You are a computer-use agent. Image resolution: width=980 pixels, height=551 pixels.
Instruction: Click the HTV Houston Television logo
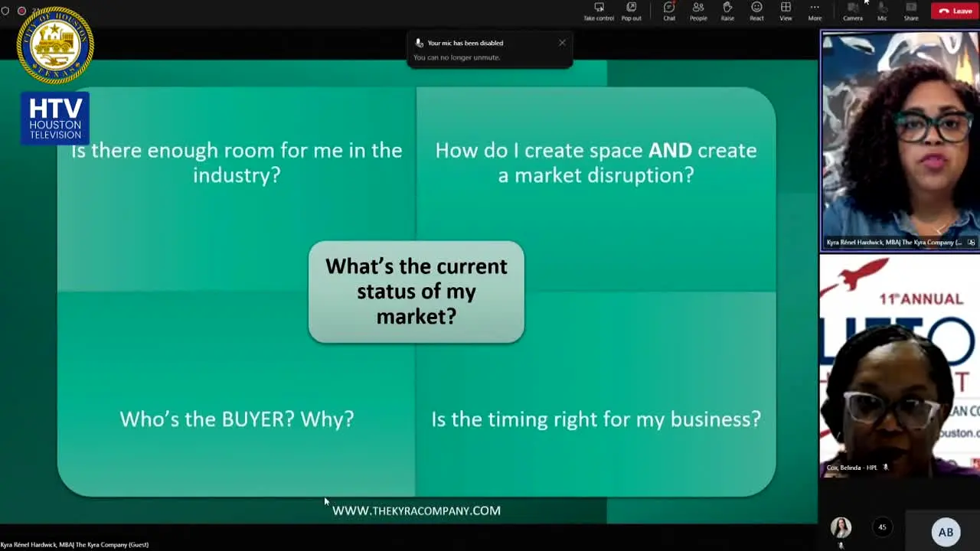click(55, 119)
